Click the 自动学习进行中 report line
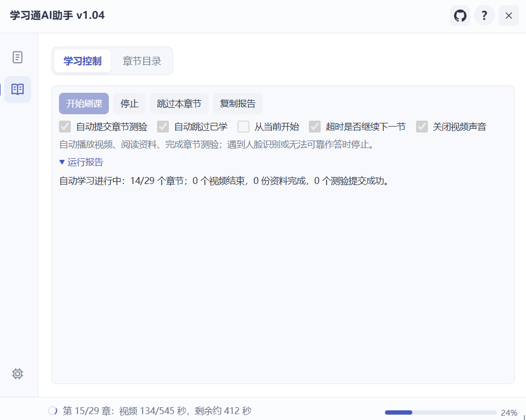526x420 pixels. click(x=224, y=181)
